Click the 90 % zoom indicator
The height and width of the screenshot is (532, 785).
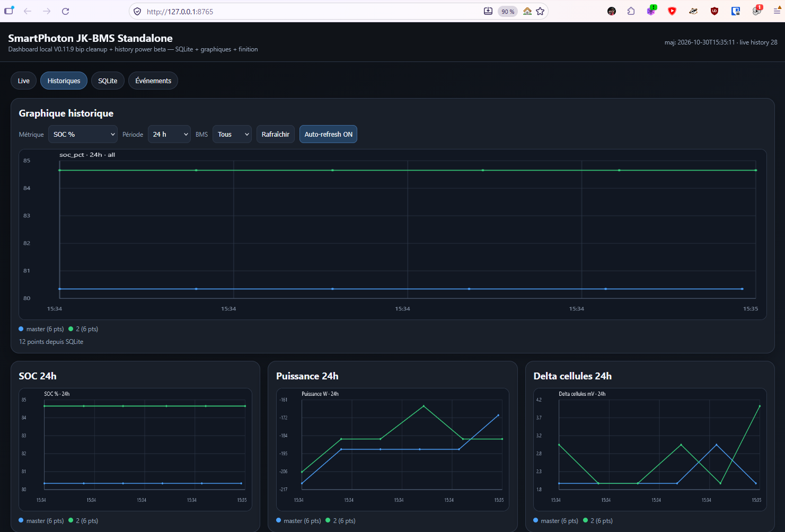[508, 11]
